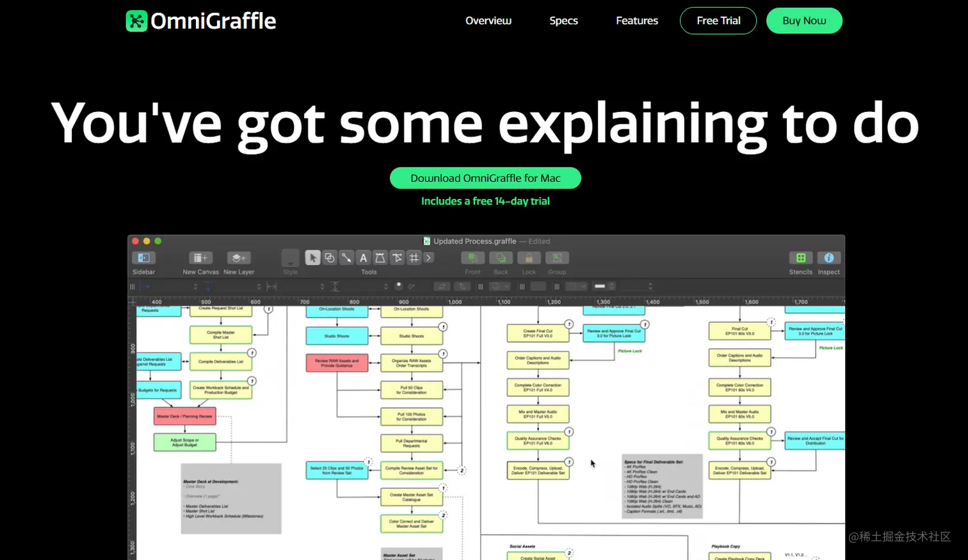Click the Lock icon

click(x=529, y=258)
